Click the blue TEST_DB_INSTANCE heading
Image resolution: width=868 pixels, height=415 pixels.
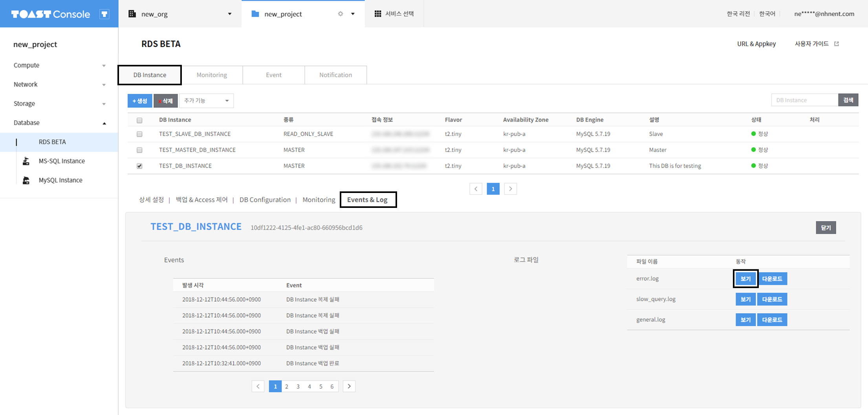pos(196,227)
